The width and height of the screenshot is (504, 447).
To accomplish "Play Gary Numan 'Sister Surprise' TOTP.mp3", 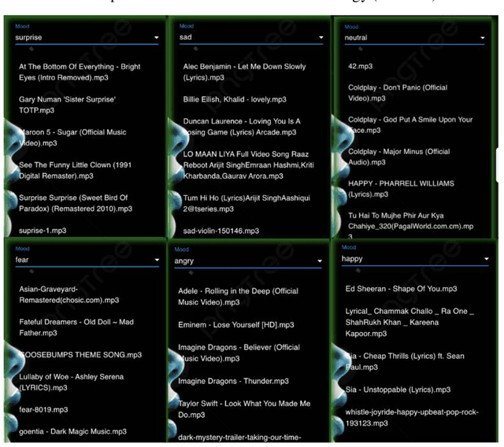I will (x=68, y=105).
